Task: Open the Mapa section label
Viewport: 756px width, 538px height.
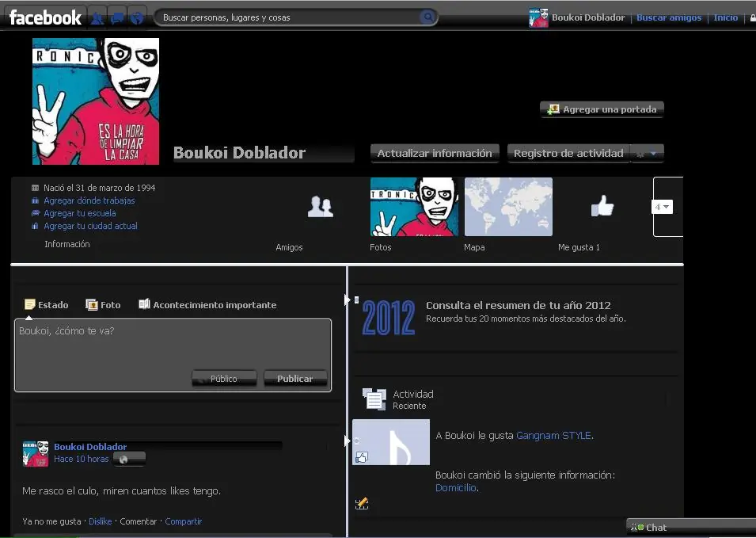Action: [474, 247]
